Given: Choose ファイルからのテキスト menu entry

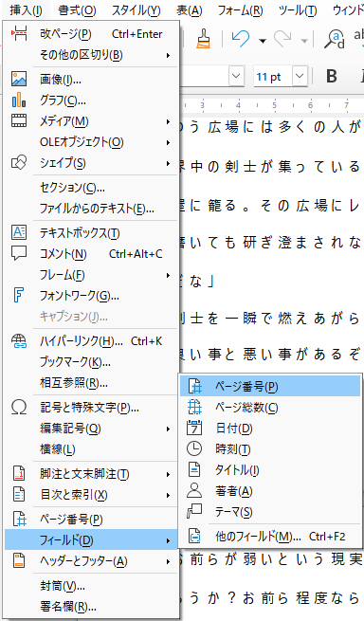Looking at the screenshot, I should (x=92, y=208).
